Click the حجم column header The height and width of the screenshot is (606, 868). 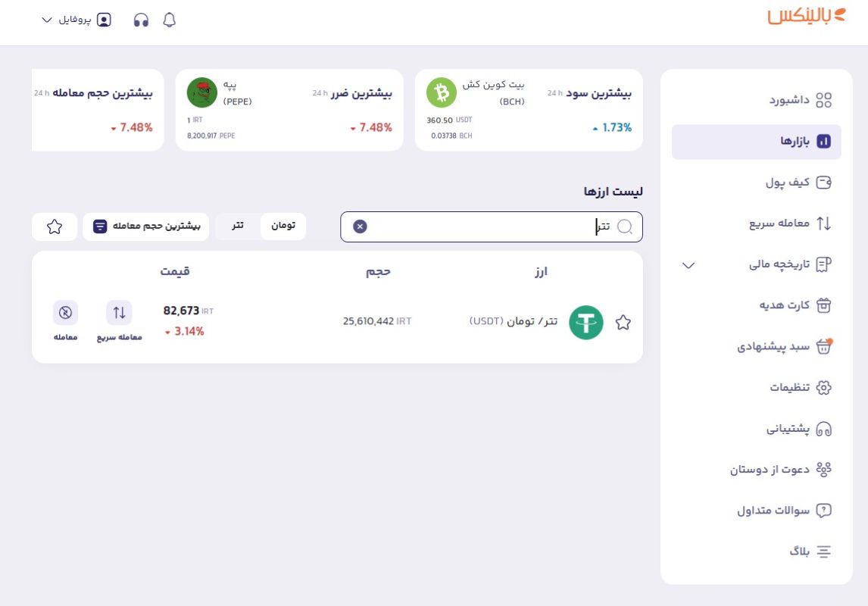(x=378, y=272)
